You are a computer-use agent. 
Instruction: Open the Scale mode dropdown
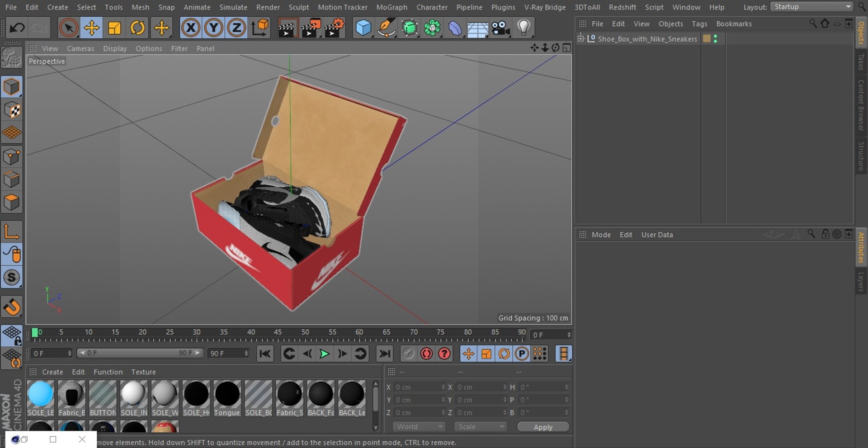[x=481, y=426]
